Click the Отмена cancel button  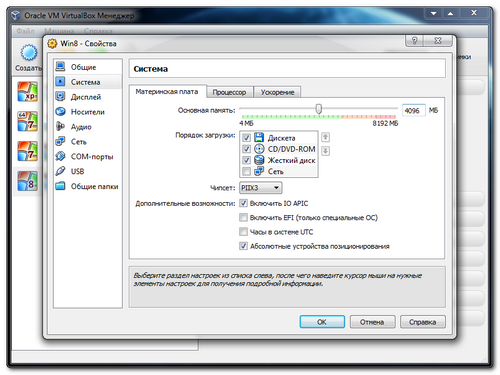point(372,322)
